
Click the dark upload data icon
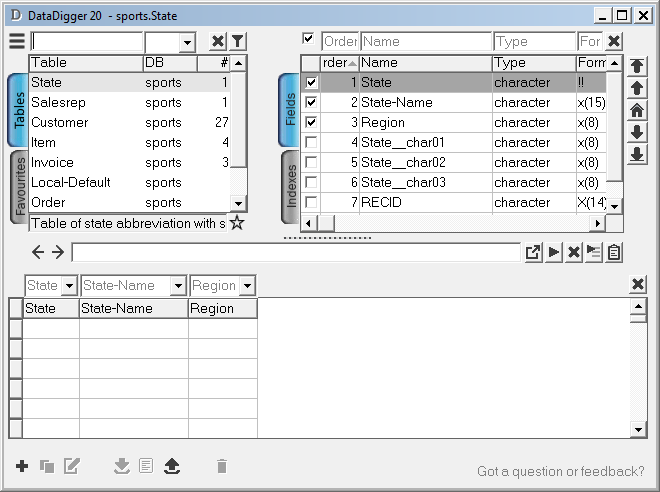(x=171, y=466)
